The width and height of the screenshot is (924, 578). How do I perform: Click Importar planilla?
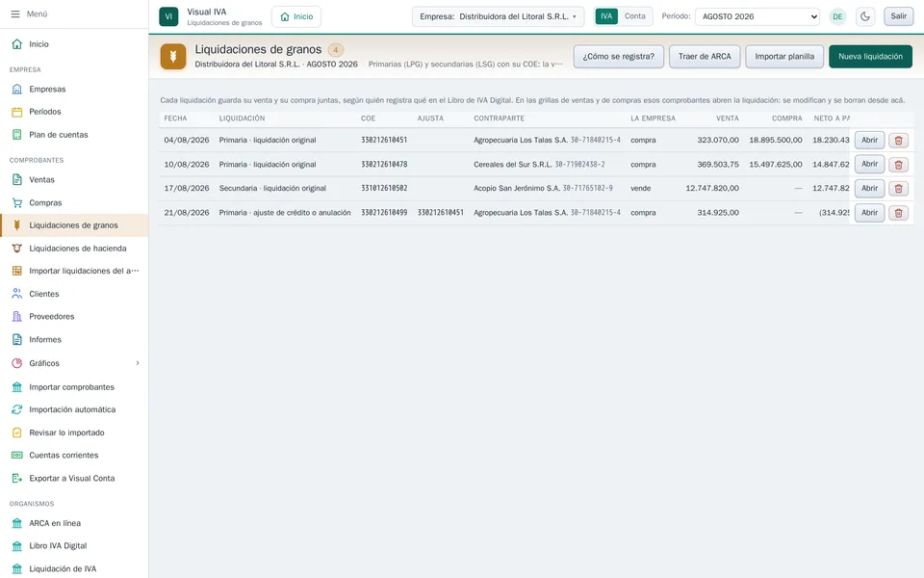click(784, 57)
